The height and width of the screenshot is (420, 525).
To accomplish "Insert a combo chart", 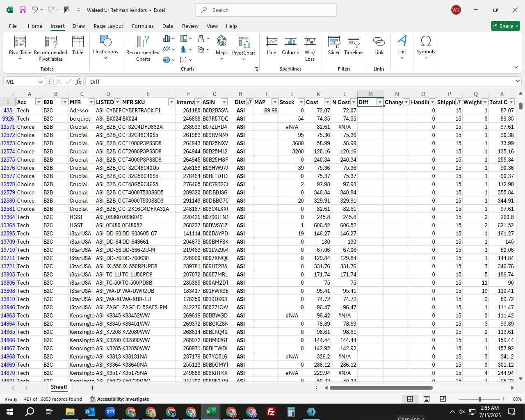I will point(203,49).
